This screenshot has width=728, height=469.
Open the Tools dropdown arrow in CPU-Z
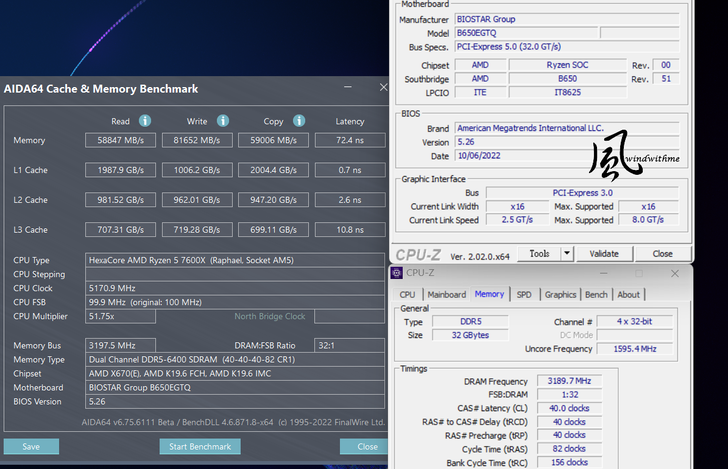point(567,254)
